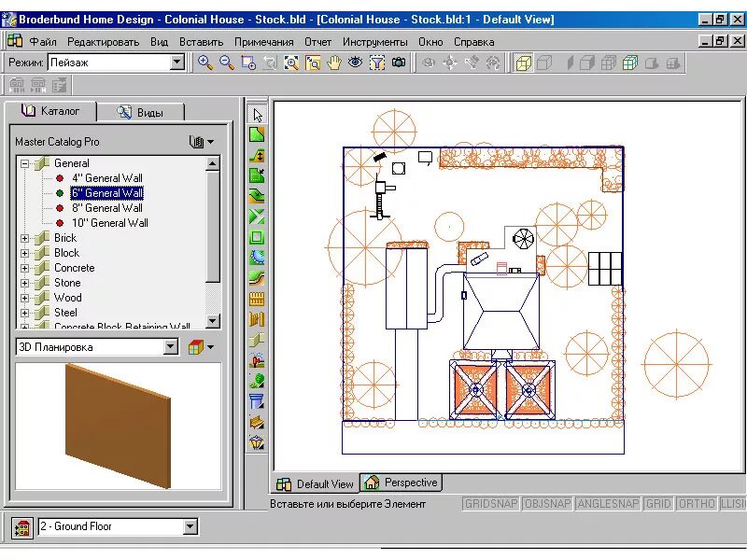Click the brown wall preview thumbnail

118,427
